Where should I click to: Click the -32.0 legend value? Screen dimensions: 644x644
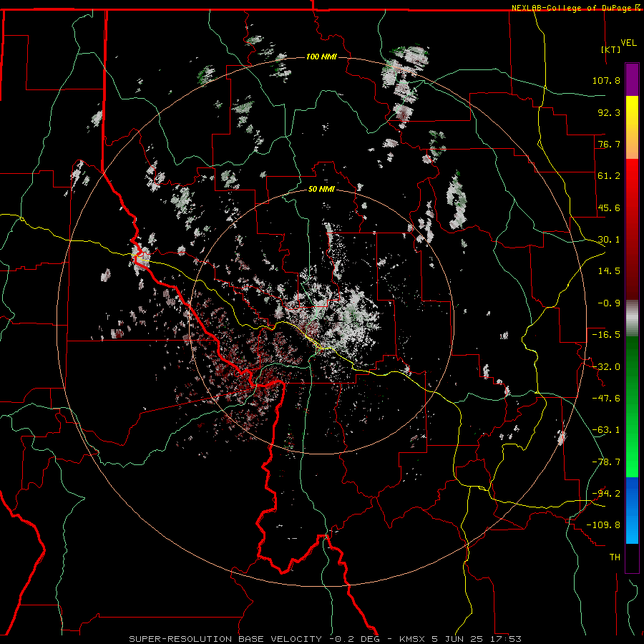click(606, 367)
